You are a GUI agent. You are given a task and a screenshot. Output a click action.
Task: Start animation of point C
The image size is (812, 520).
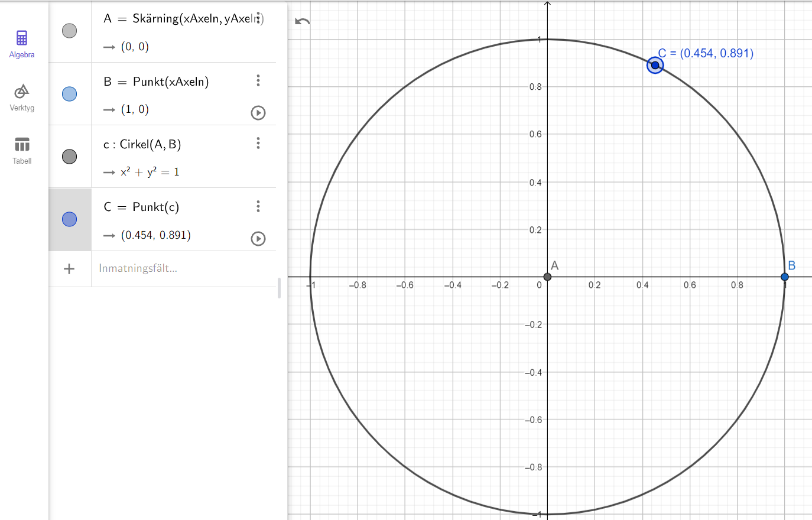click(258, 239)
